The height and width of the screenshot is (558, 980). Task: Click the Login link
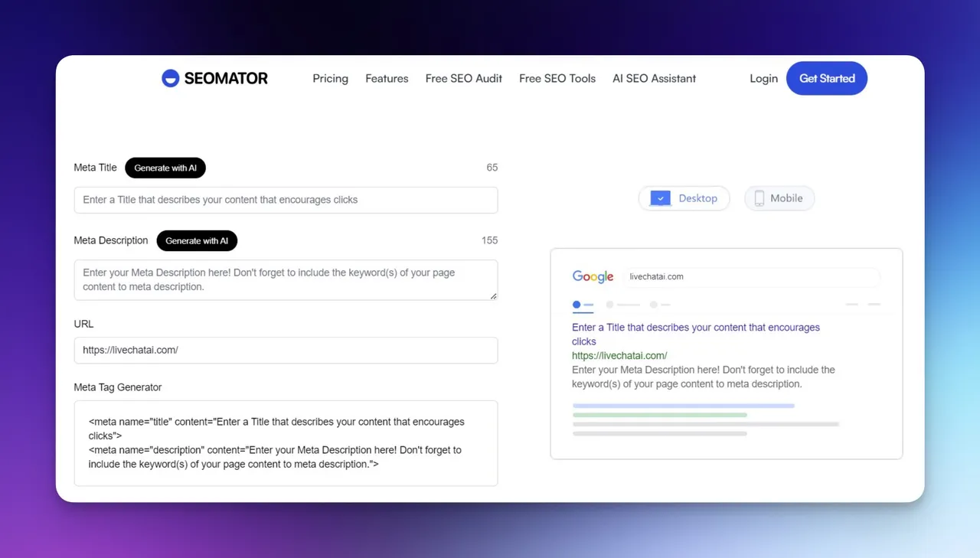(764, 78)
